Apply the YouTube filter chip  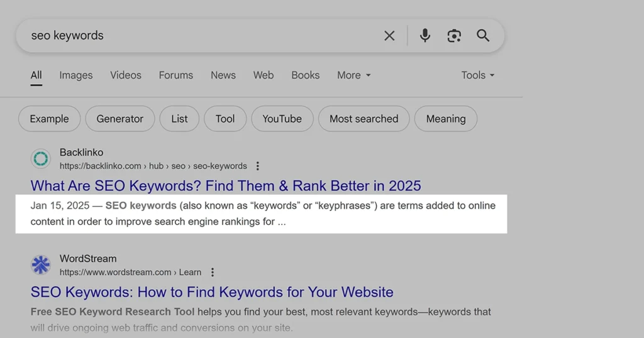pyautogui.click(x=282, y=119)
